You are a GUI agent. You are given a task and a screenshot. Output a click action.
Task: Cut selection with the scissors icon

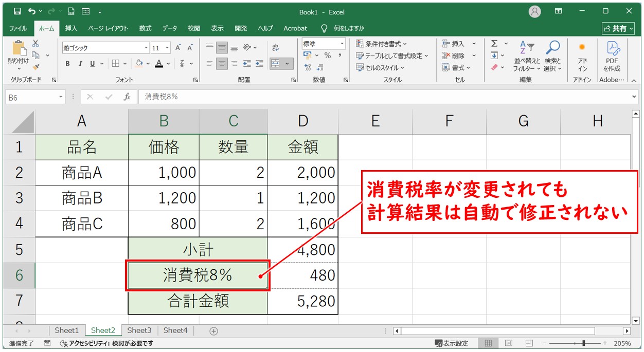[35, 44]
